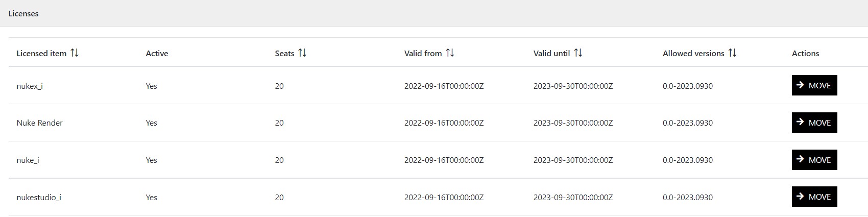Click MOVE for nuke_i license

point(814,160)
